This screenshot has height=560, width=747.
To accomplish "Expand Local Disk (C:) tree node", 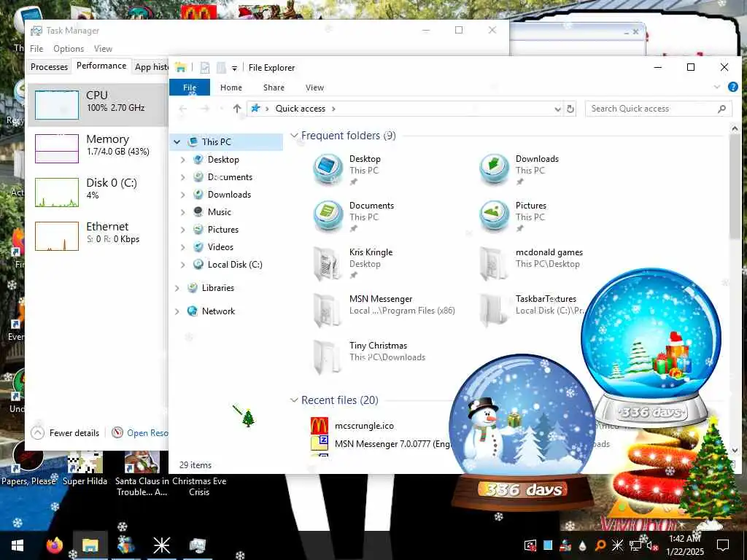I will (183, 265).
